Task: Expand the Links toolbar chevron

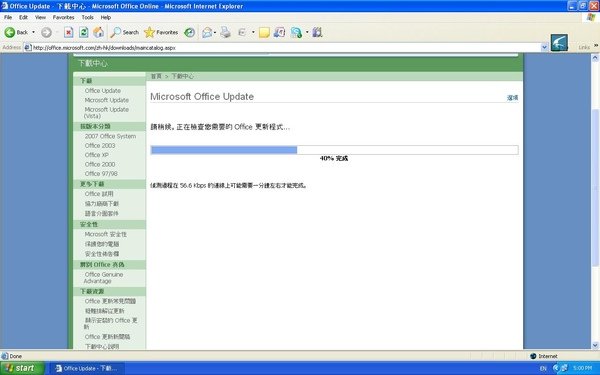Action: tap(596, 46)
